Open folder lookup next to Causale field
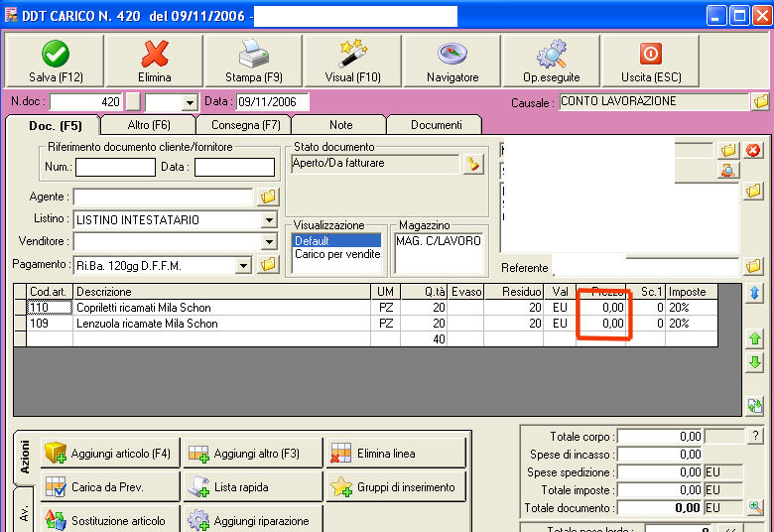The height and width of the screenshot is (532, 774). [761, 102]
